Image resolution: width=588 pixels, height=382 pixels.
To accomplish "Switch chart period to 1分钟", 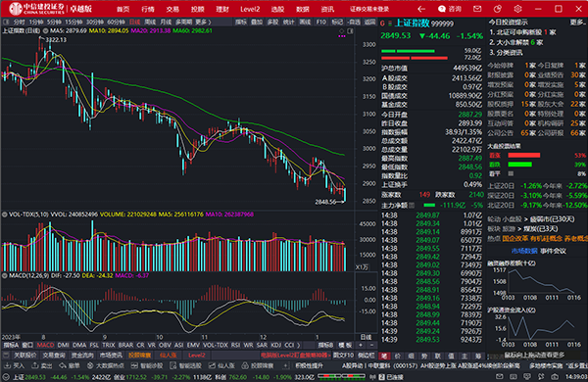I will pyautogui.click(x=36, y=23).
